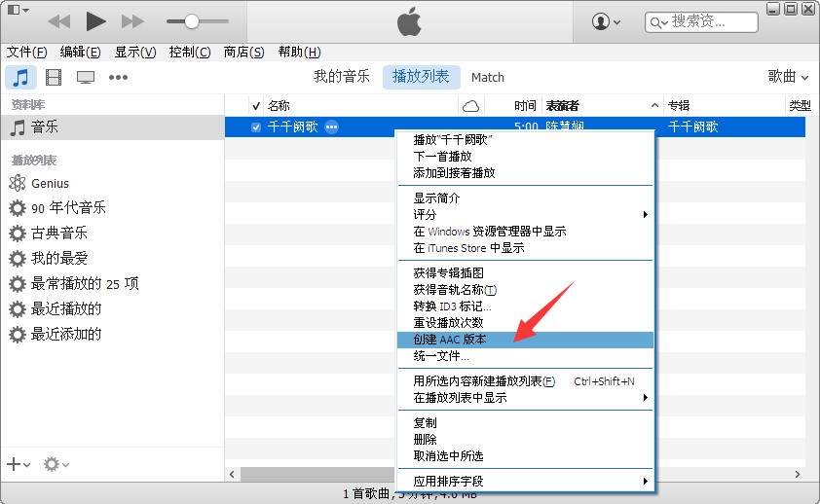Open the 文件(F) menu
This screenshot has height=504, width=820.
pyautogui.click(x=26, y=53)
